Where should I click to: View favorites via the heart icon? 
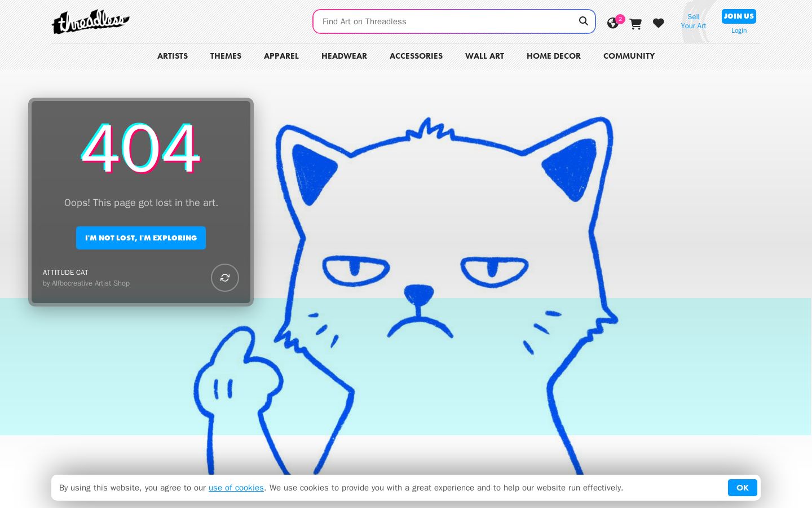pyautogui.click(x=658, y=23)
